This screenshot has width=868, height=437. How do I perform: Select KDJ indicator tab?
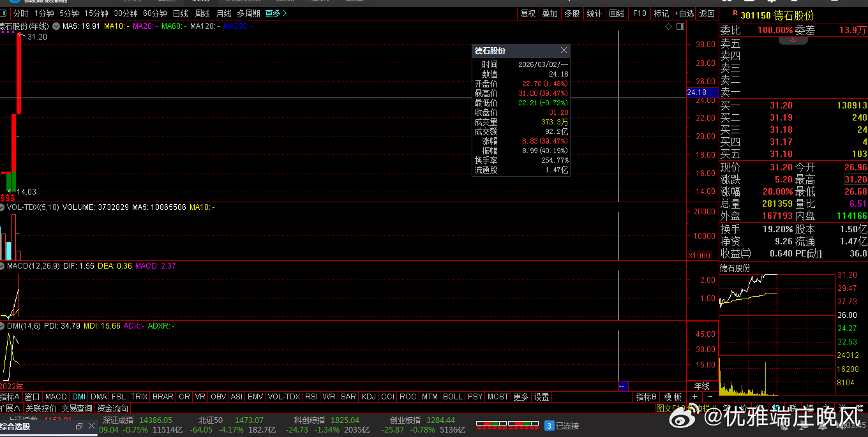(x=368, y=397)
